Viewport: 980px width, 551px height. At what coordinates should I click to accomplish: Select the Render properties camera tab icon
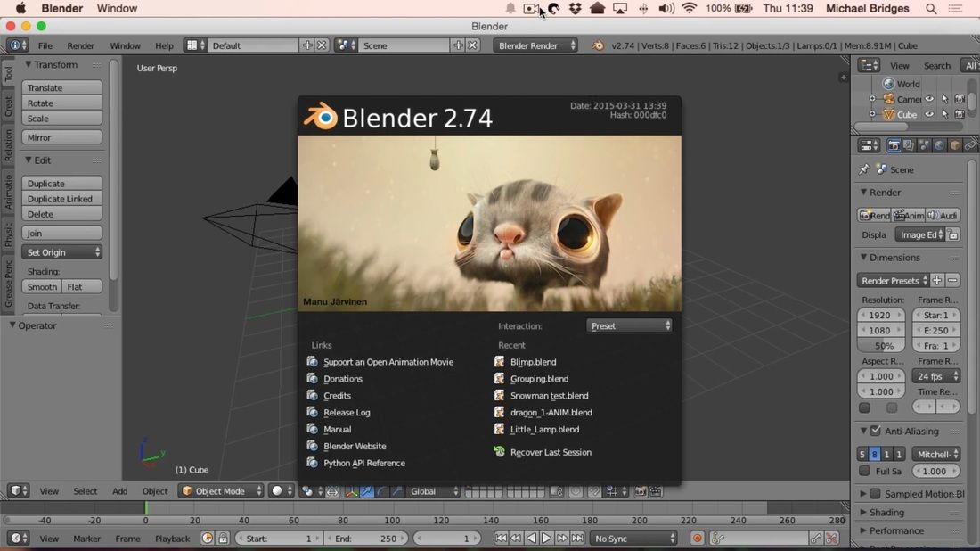(x=894, y=144)
